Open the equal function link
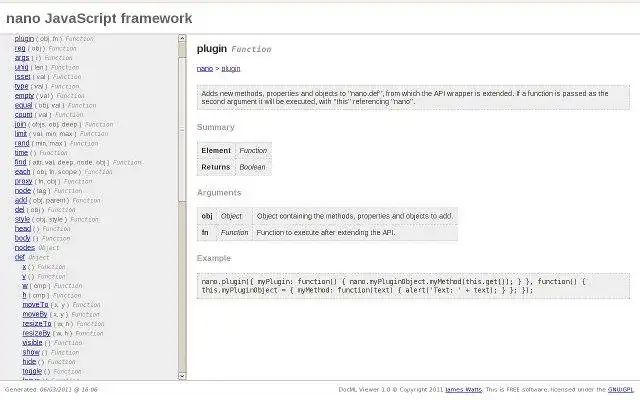This screenshot has width=640, height=400. coord(23,105)
